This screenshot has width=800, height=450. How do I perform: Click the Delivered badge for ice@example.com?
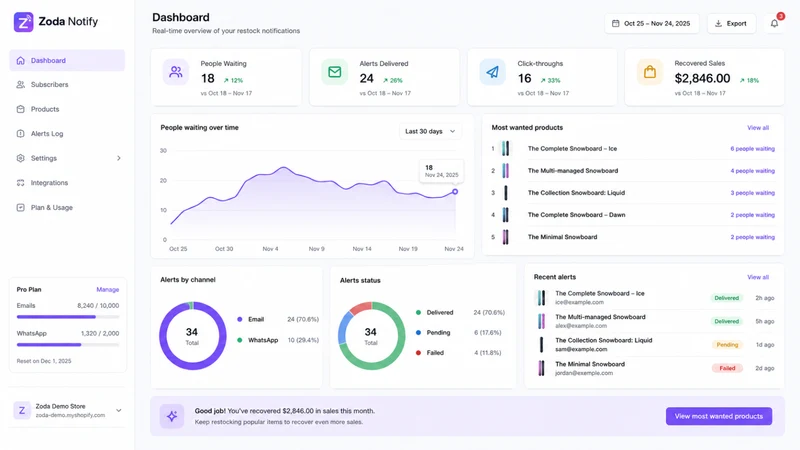(x=727, y=298)
